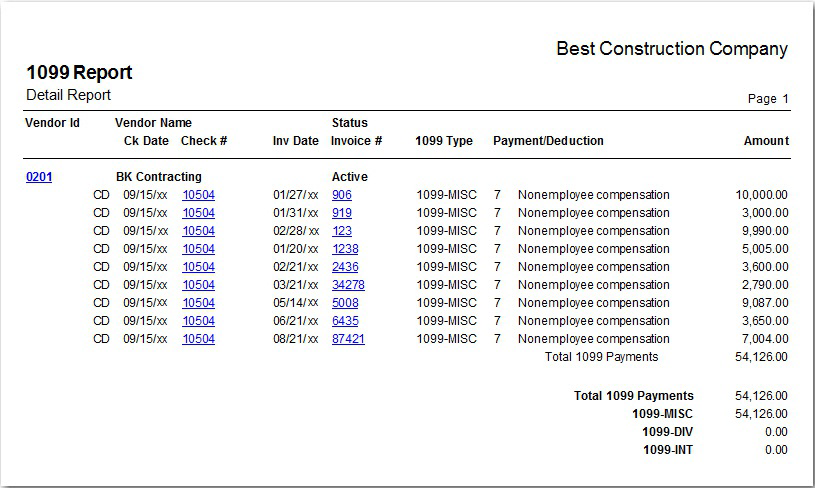
Task: Click the Status column header
Action: (x=350, y=123)
